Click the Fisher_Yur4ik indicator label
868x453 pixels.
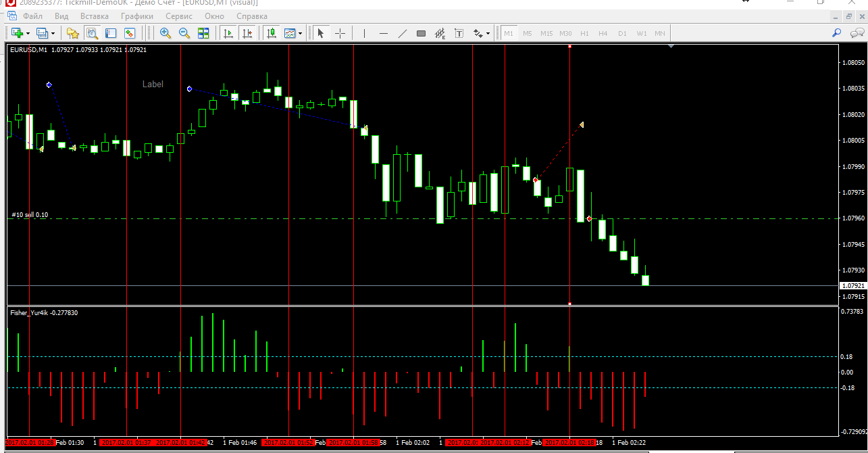pos(44,312)
